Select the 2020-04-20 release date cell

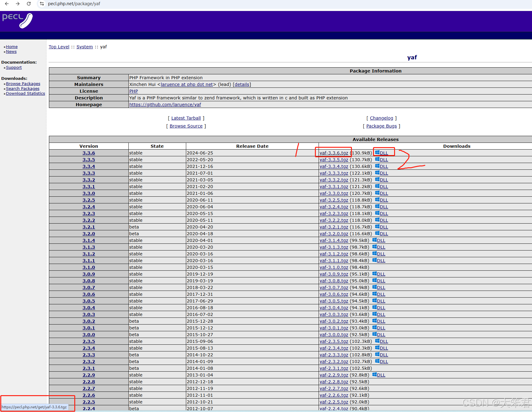(252, 227)
